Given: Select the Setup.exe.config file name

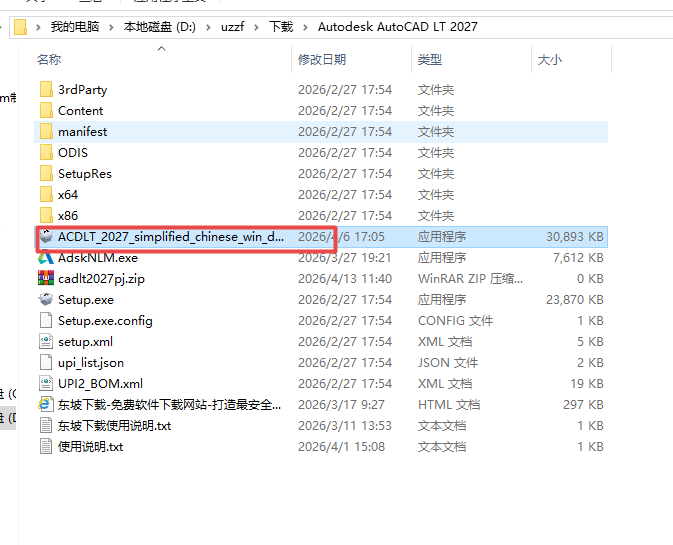Looking at the screenshot, I should click(105, 321).
